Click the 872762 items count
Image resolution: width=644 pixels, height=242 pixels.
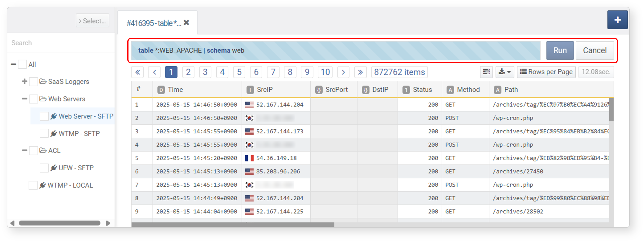point(399,72)
